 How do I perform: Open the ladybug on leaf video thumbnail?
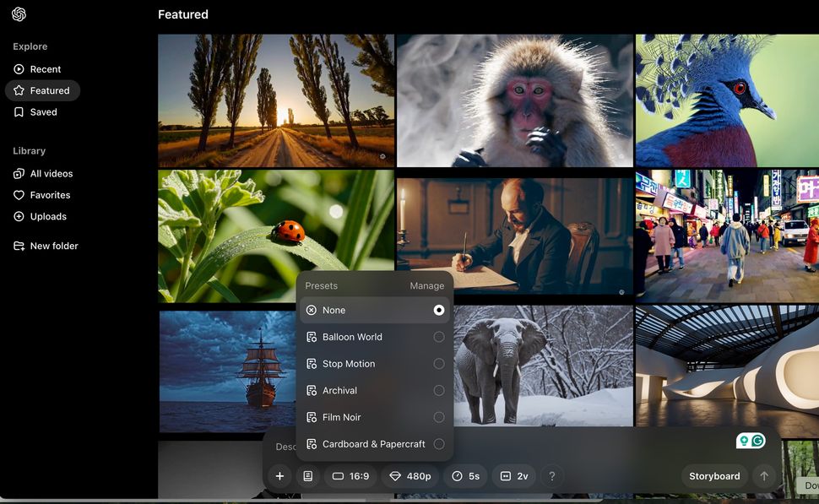pyautogui.click(x=276, y=236)
